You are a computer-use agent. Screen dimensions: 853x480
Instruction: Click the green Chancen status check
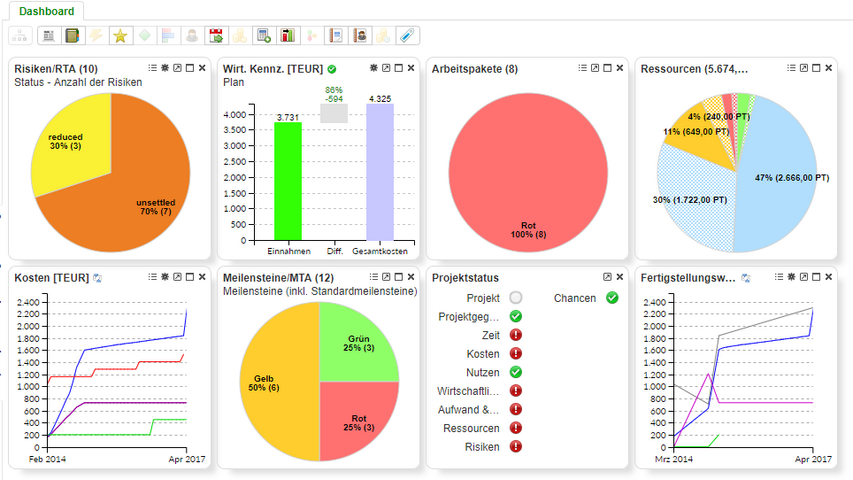(x=612, y=298)
